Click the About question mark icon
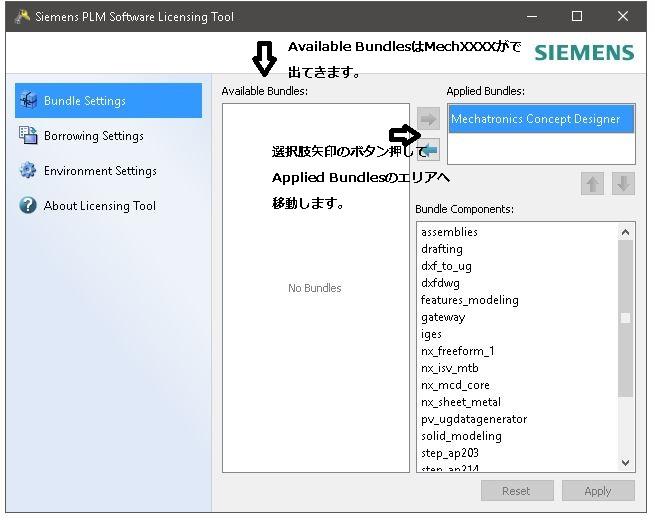Viewport: 655px width, 530px height. [x=28, y=205]
